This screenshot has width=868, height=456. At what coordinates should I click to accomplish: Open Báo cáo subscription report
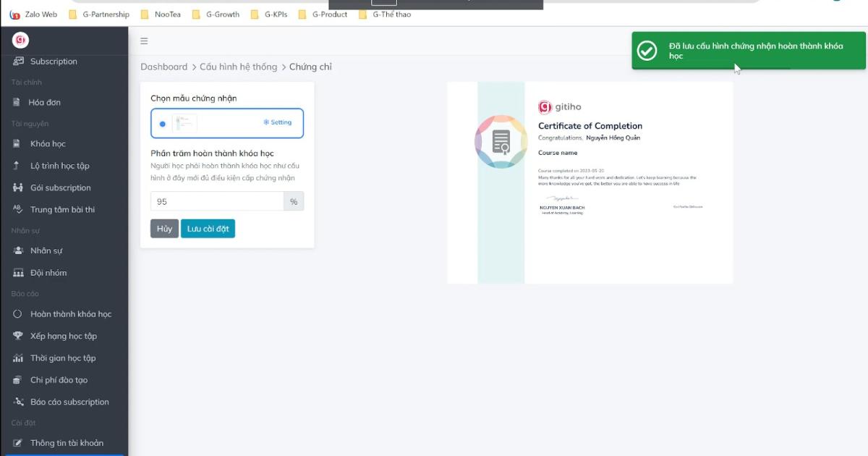click(x=70, y=402)
